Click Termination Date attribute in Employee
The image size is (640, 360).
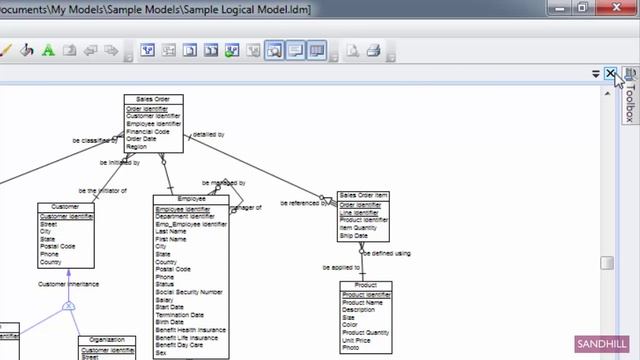pos(180,315)
